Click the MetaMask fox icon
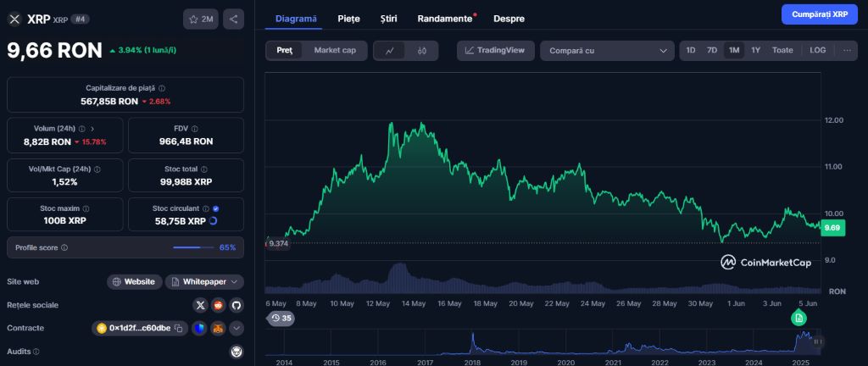 click(x=218, y=328)
